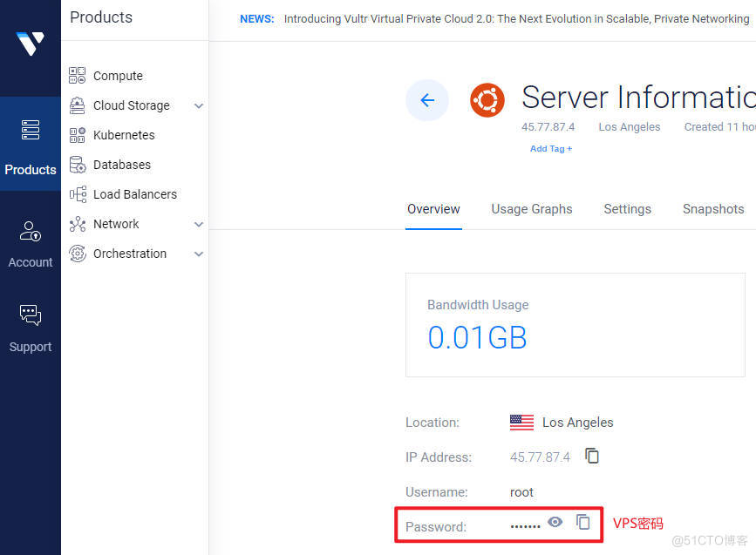This screenshot has height=555, width=756.
Task: Expand the Orchestration submenu
Action: tap(199, 254)
